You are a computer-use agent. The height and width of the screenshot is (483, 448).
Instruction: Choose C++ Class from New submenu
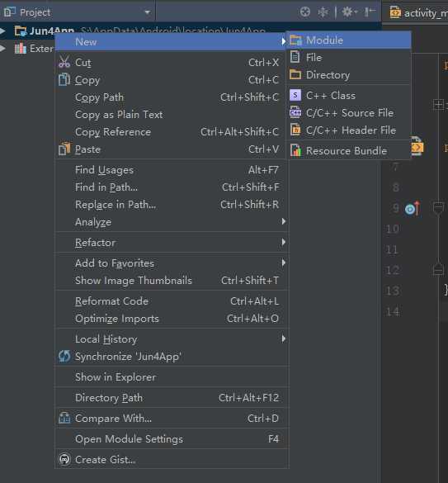click(x=349, y=96)
